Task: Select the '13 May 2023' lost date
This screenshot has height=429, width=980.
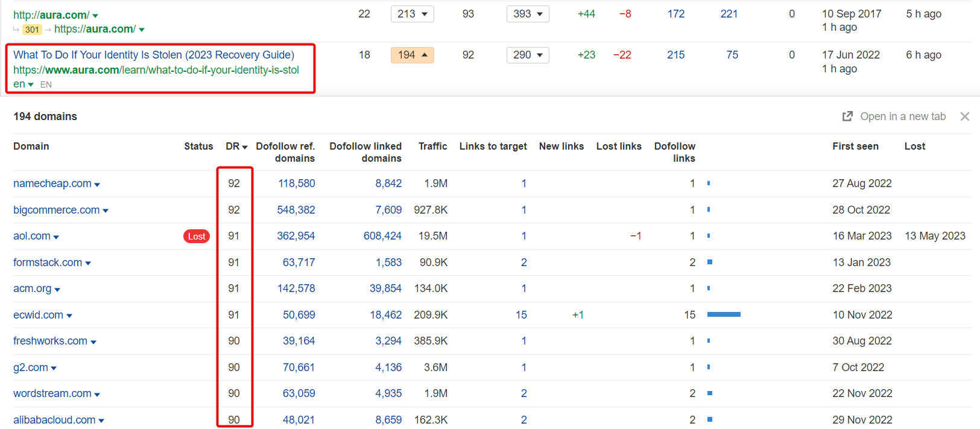Action: click(x=935, y=236)
